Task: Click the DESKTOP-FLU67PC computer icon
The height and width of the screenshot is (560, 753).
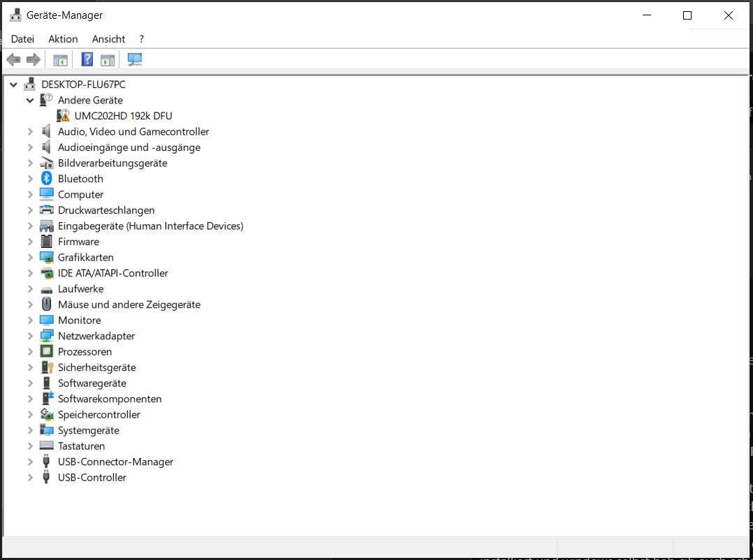Action: click(30, 84)
